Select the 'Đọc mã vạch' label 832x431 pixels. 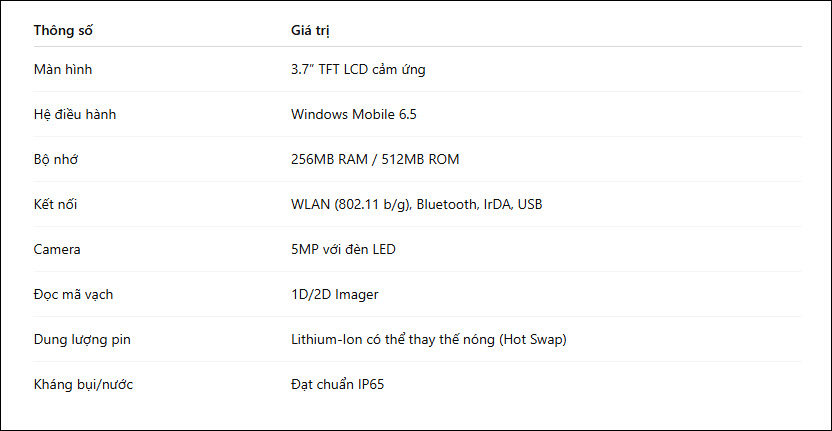point(73,295)
